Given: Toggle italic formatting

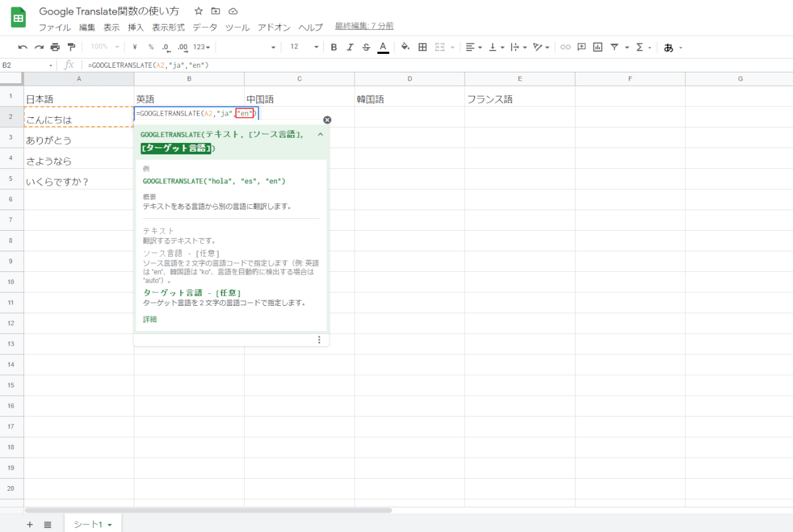Looking at the screenshot, I should [x=350, y=47].
